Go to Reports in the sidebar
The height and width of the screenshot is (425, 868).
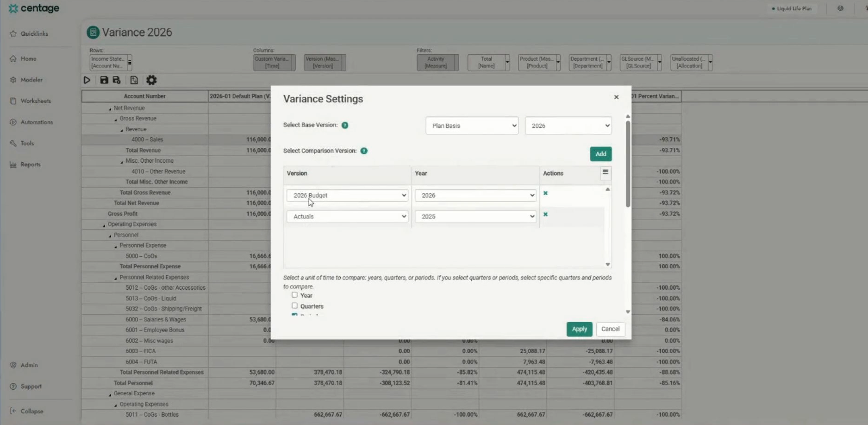pos(30,165)
